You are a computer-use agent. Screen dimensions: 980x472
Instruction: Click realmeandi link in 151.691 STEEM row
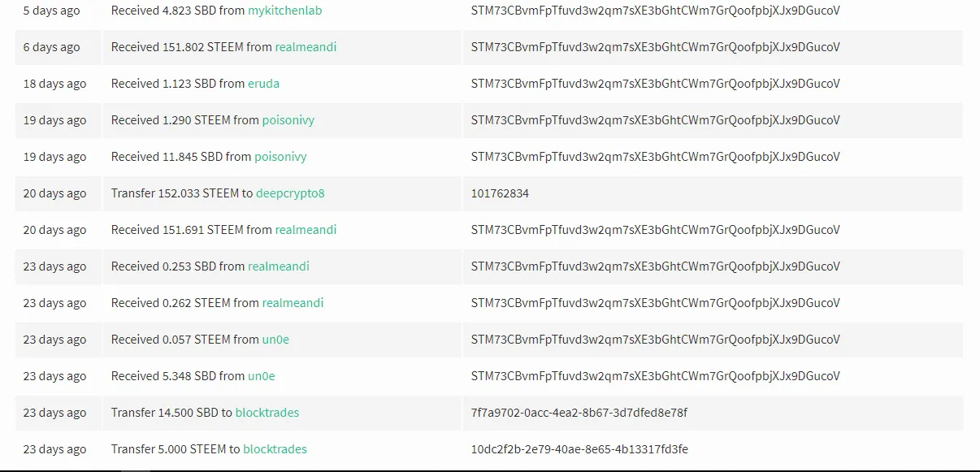coord(306,230)
